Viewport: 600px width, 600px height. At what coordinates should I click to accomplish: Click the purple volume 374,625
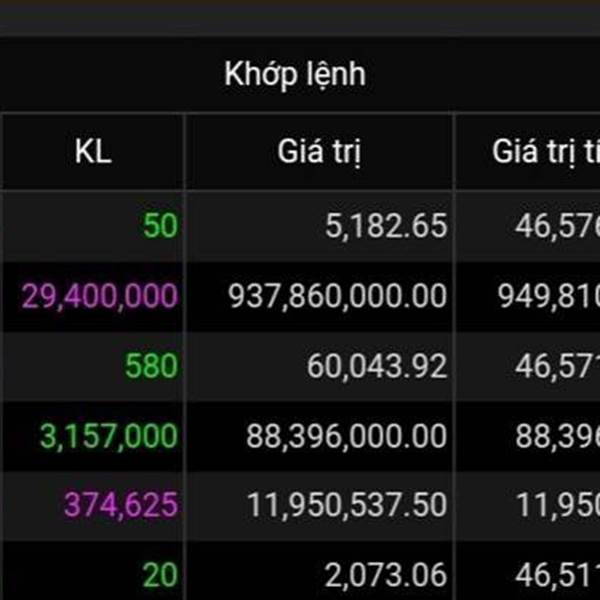click(x=121, y=505)
